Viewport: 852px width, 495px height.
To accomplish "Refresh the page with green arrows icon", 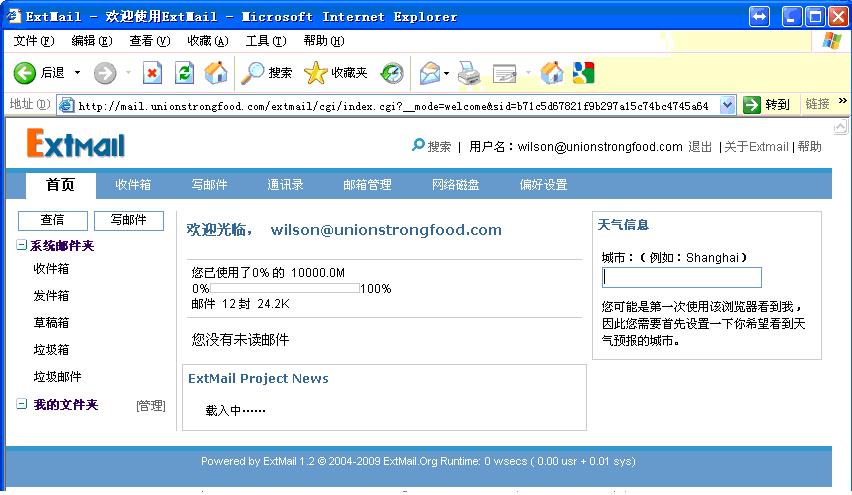I will [x=184, y=73].
